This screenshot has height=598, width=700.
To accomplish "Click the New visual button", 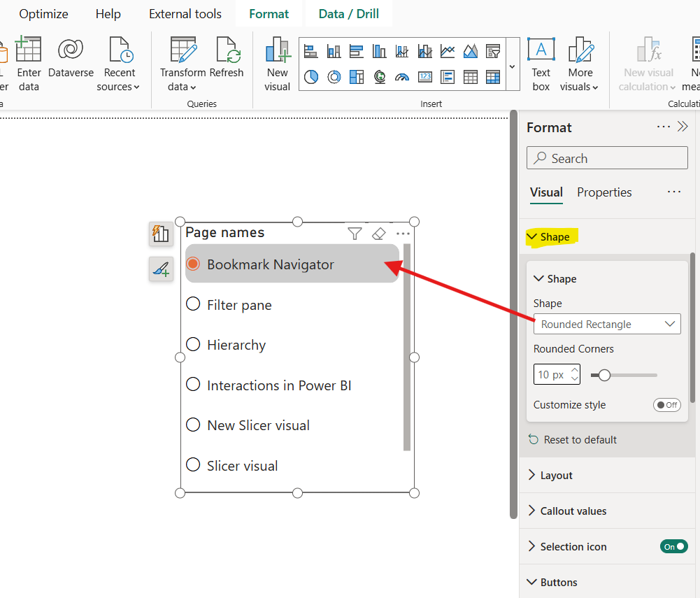I will click(x=277, y=63).
